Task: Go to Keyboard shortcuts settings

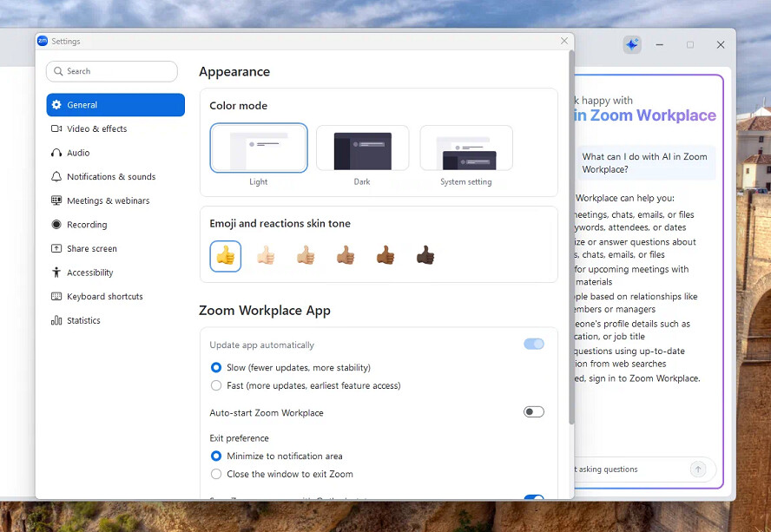Action: tap(115, 297)
